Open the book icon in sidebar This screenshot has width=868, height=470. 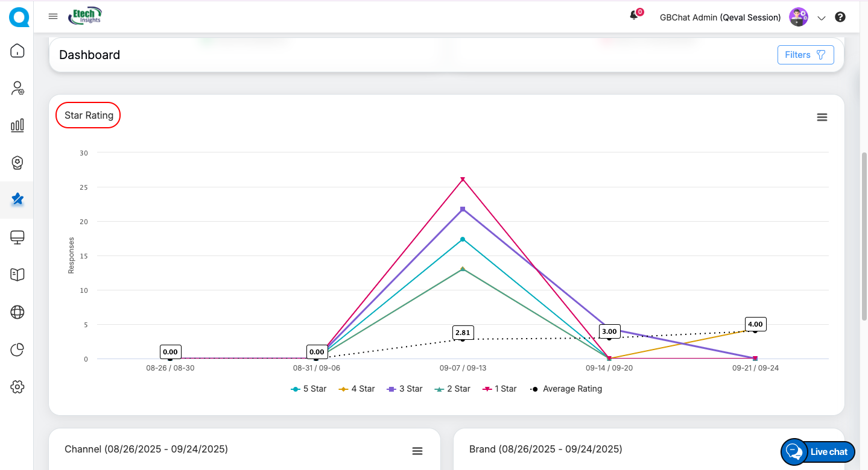(x=17, y=275)
